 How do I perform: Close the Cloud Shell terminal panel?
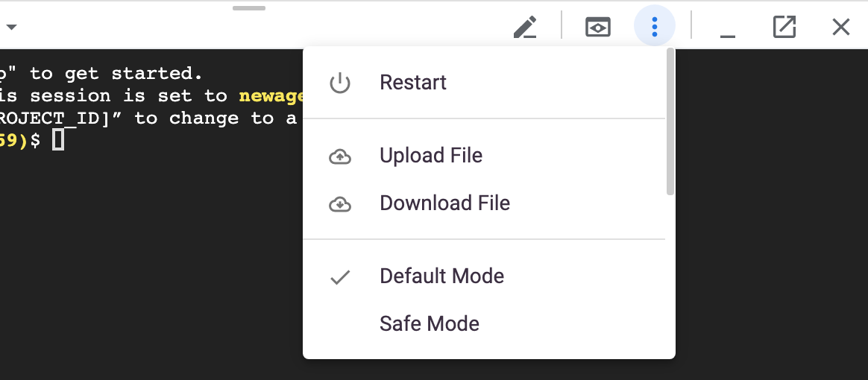[x=840, y=28]
